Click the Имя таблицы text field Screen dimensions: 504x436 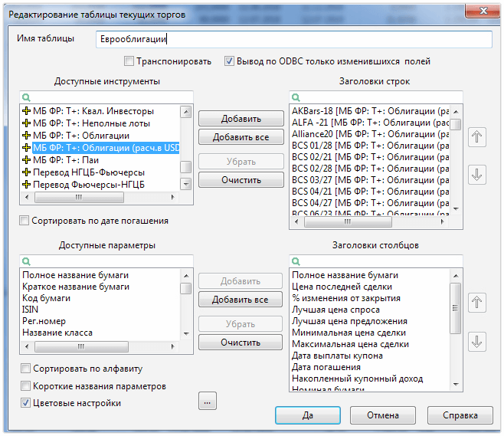294,39
